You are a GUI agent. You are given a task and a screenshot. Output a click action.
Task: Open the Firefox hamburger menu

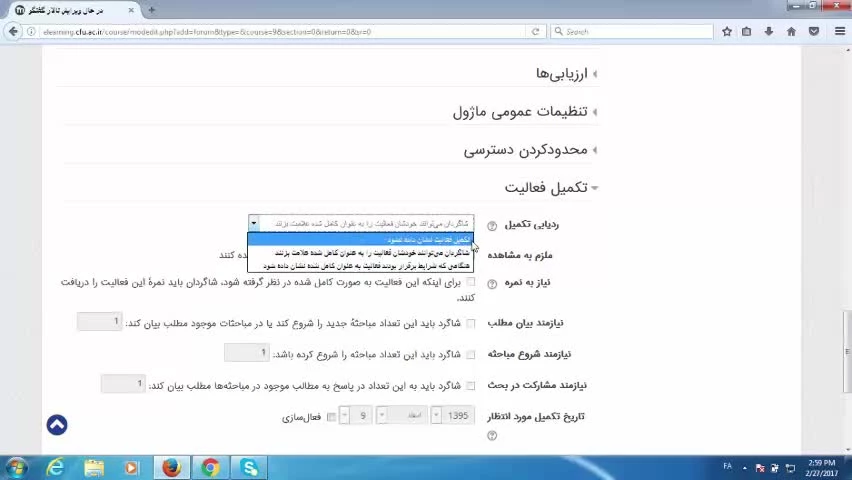[x=837, y=32]
